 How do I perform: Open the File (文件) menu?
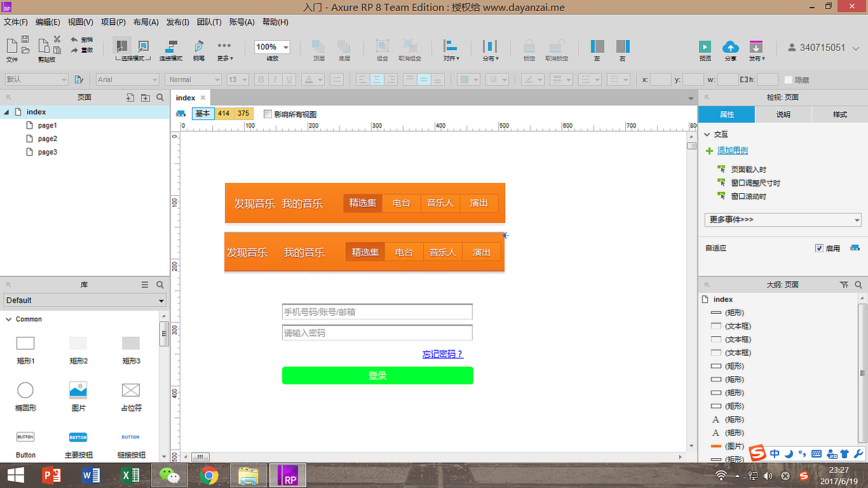(16, 22)
